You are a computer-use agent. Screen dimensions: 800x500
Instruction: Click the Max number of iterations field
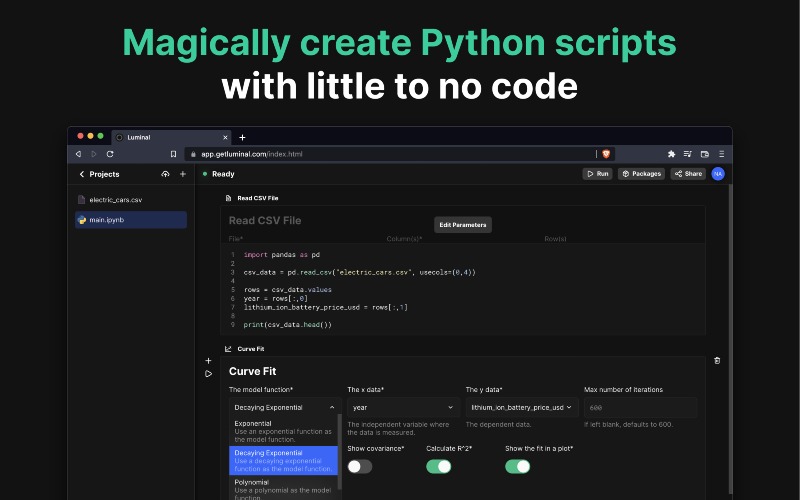[x=639, y=407]
